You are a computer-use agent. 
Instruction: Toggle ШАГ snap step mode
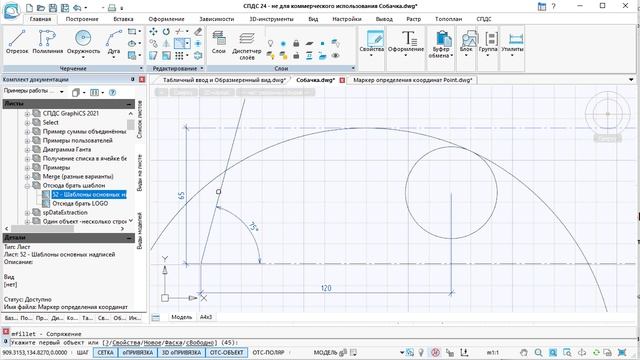pyautogui.click(x=83, y=352)
